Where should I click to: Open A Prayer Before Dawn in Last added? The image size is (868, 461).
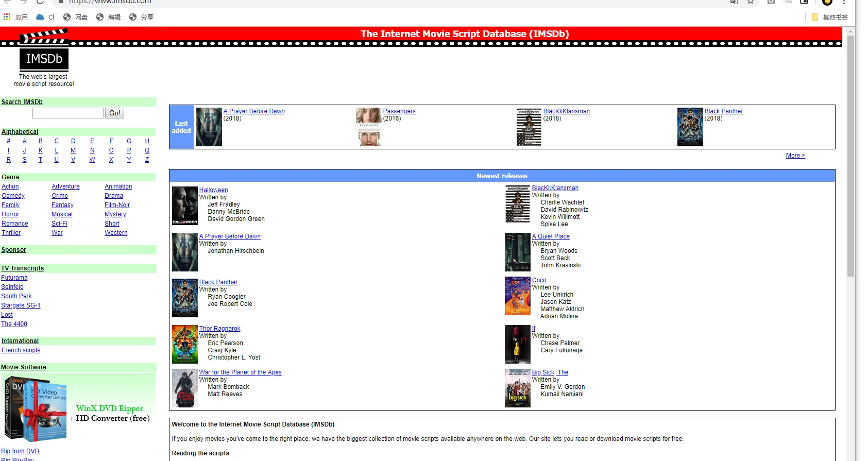click(254, 111)
